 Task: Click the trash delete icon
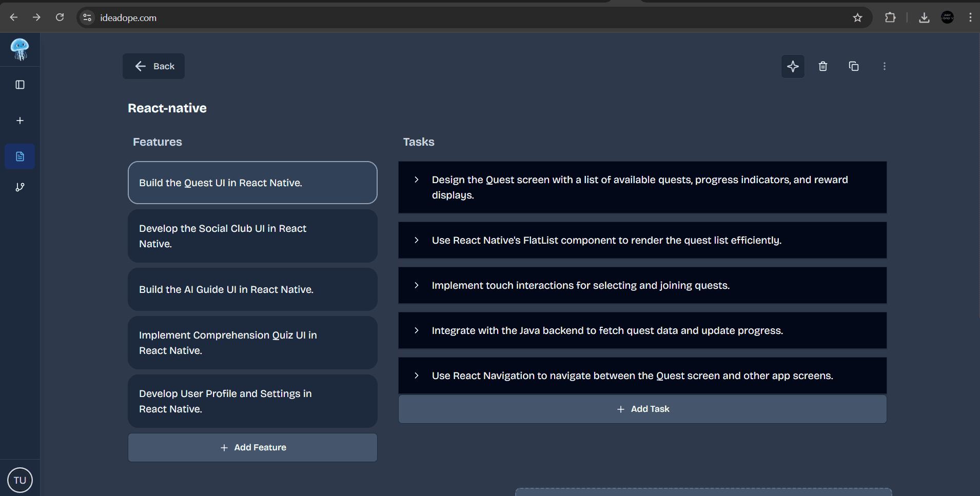point(823,66)
